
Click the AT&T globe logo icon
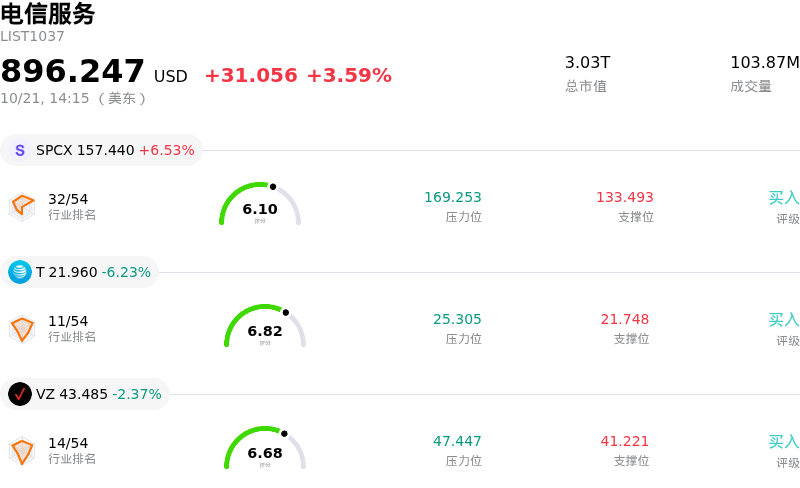coord(20,272)
